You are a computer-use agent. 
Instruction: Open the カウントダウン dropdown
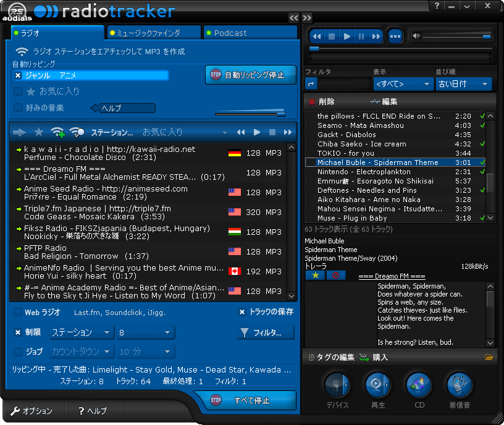[x=82, y=351]
